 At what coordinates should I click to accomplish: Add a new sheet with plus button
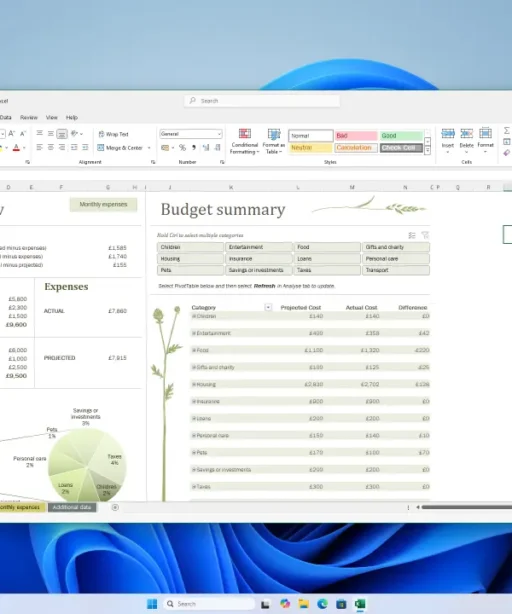pyautogui.click(x=115, y=507)
